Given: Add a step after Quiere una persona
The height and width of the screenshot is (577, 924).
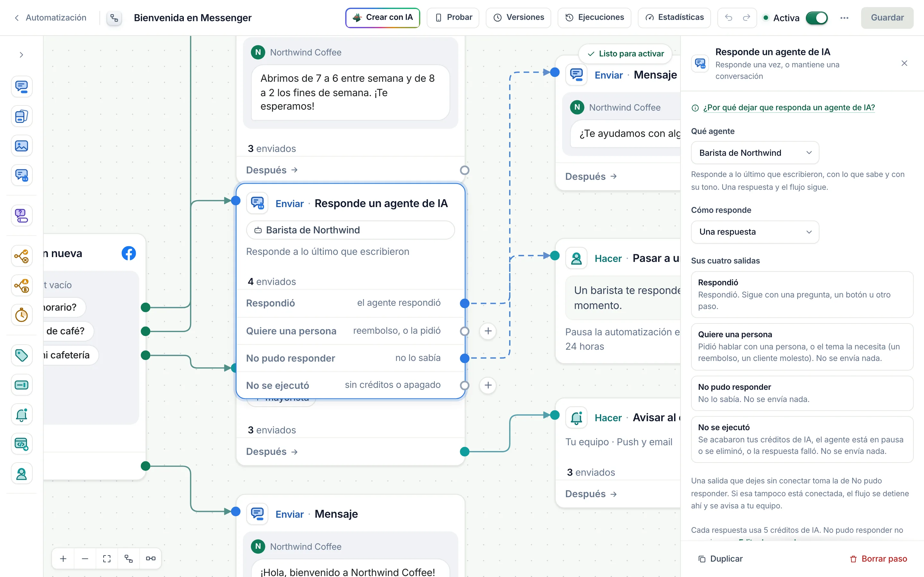Looking at the screenshot, I should [x=488, y=331].
